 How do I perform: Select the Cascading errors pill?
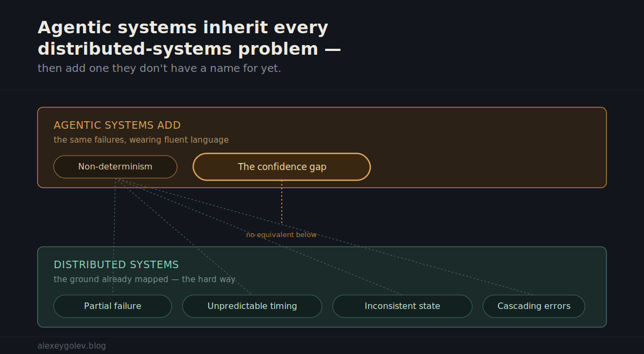(534, 306)
